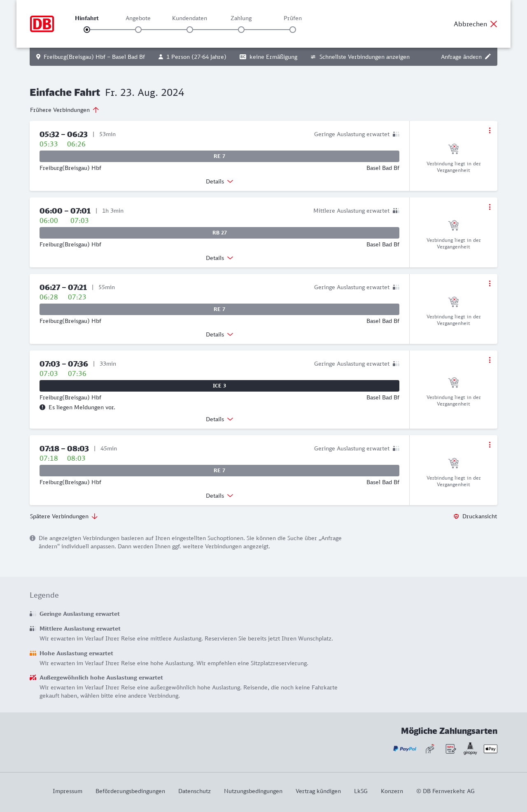Click the pencil icon beside Anfrage ändern

click(x=488, y=57)
